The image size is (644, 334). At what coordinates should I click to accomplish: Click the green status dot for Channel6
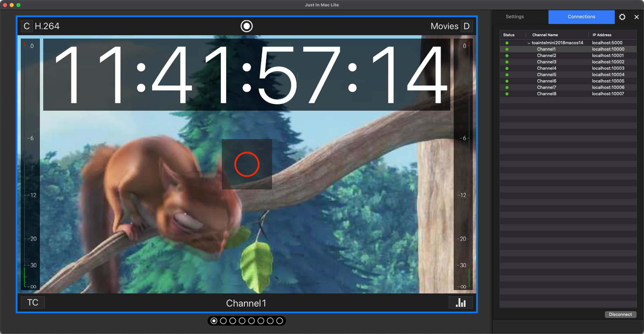pyautogui.click(x=507, y=81)
